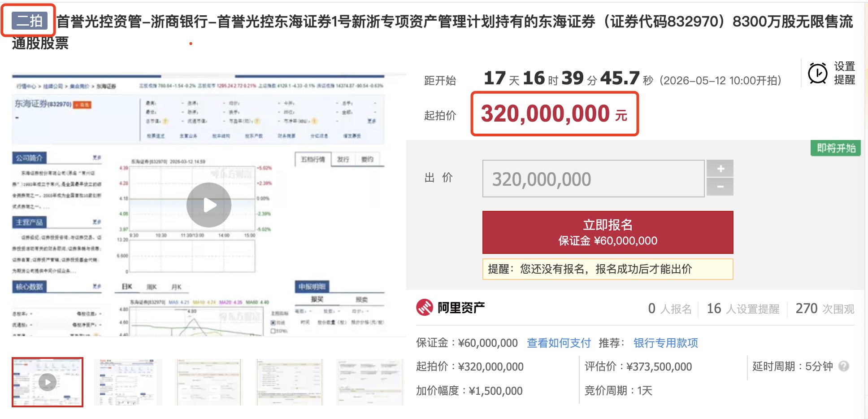Click the 阿里资产 name text
The height and width of the screenshot is (419, 868).
(x=461, y=308)
